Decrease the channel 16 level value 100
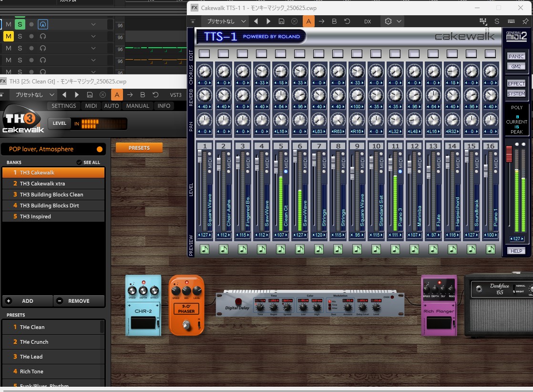Screen dimensions: 533x392 click(x=484, y=235)
